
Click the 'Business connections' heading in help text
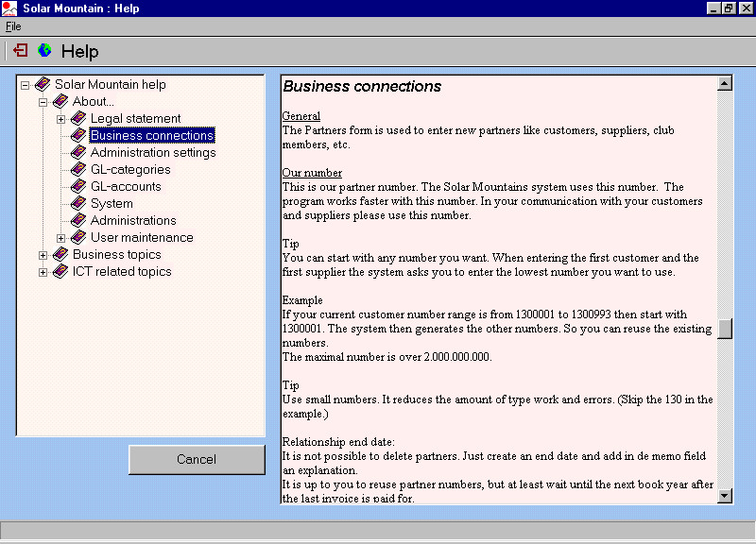point(362,86)
